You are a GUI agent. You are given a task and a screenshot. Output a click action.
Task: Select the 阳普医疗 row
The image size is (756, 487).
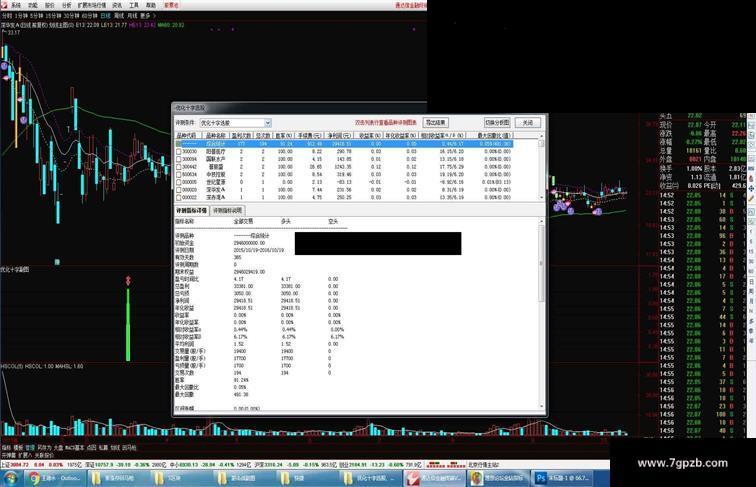point(344,151)
